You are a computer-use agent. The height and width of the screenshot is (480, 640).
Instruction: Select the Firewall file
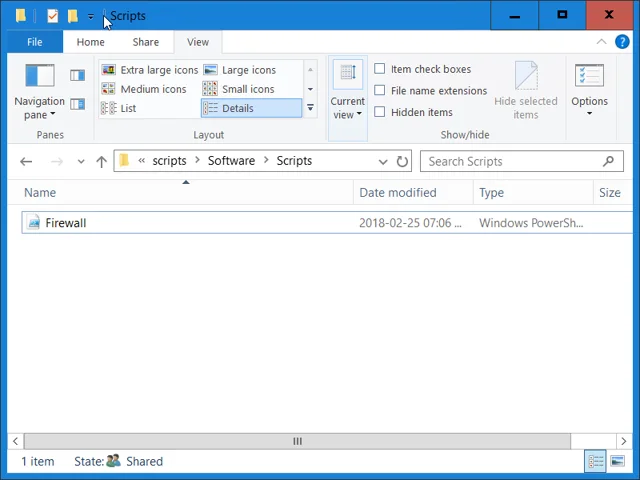[x=327, y=223]
